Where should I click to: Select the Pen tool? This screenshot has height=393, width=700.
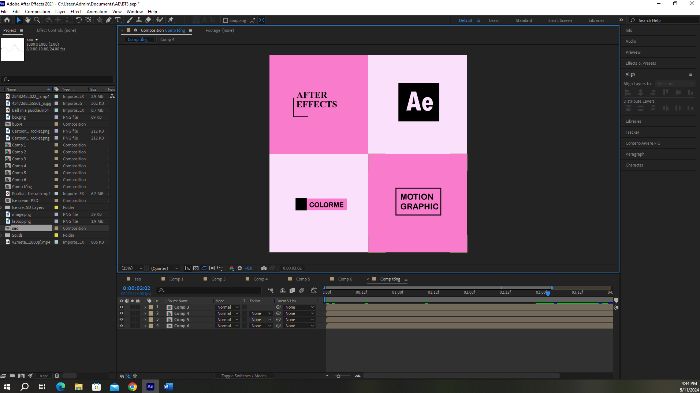(x=108, y=20)
